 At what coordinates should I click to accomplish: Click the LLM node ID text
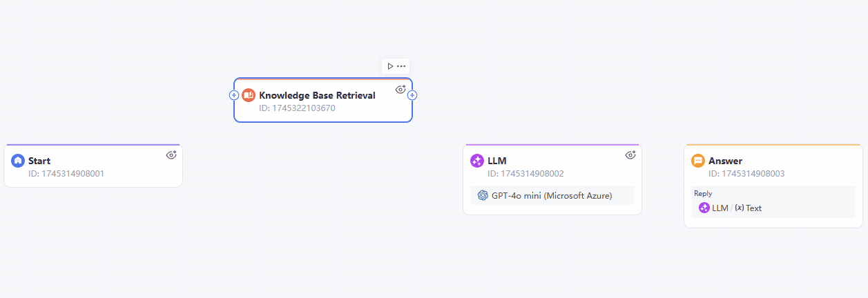point(525,174)
